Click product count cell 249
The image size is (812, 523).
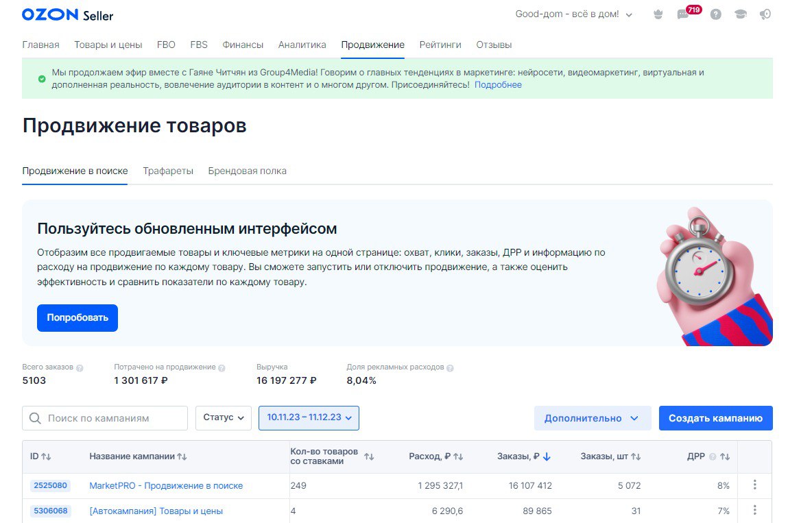click(x=298, y=486)
